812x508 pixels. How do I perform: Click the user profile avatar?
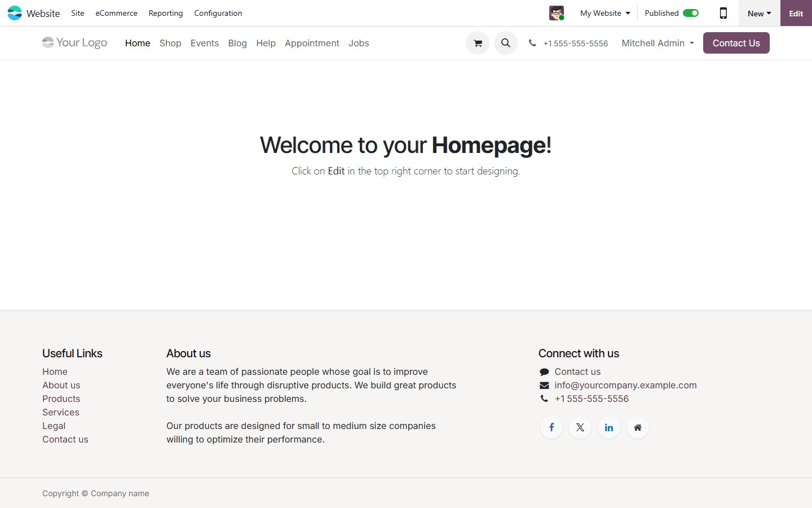(556, 12)
